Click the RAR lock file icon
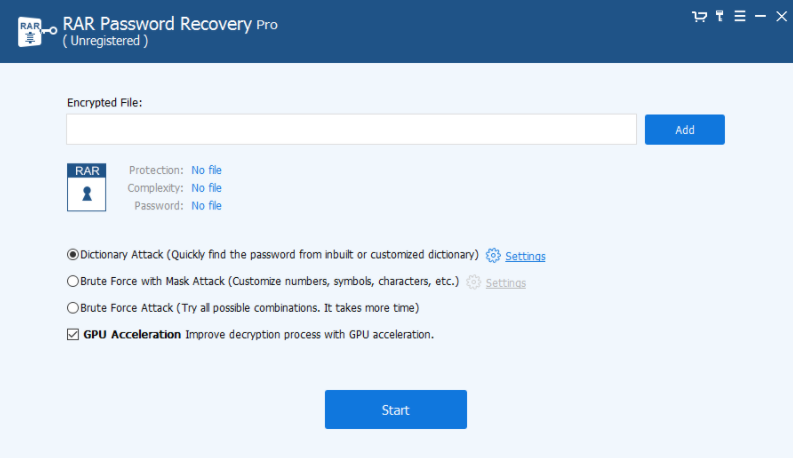Viewport: 793px width, 458px height. tap(86, 187)
